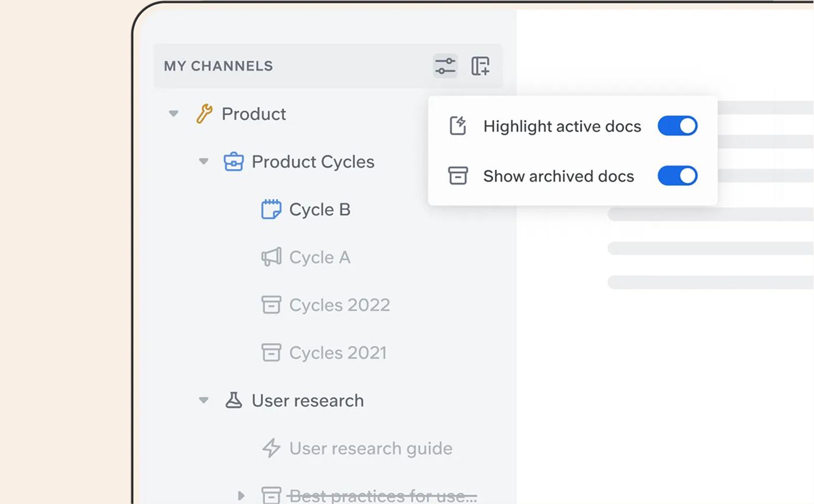Viewport: 814px width, 504px height.
Task: Select the Highlight active docs menu label
Action: (x=562, y=126)
